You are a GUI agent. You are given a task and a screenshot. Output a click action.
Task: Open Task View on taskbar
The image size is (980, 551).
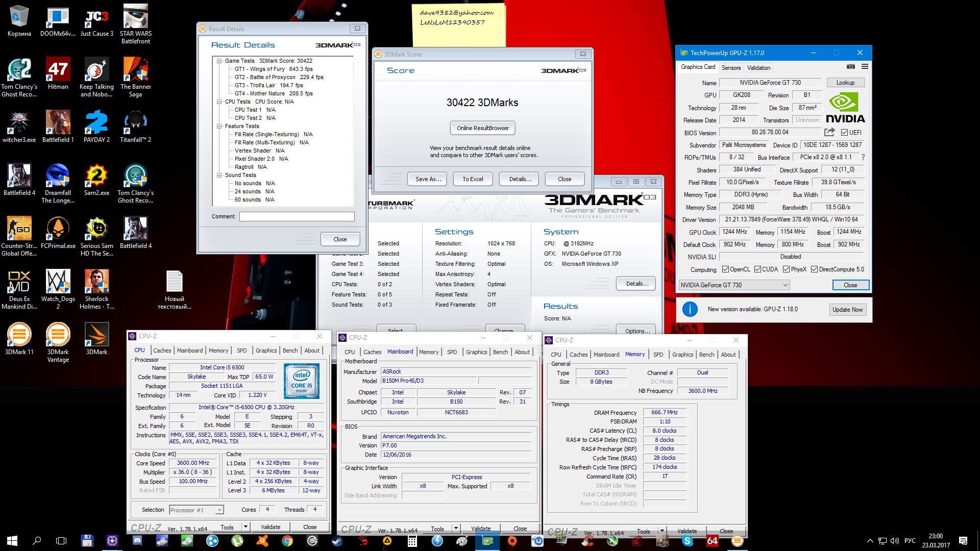pyautogui.click(x=61, y=541)
